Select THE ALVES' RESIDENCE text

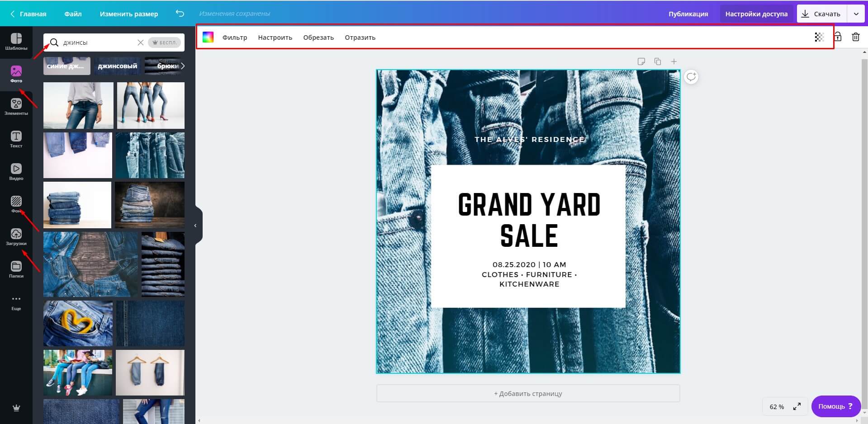coord(529,139)
